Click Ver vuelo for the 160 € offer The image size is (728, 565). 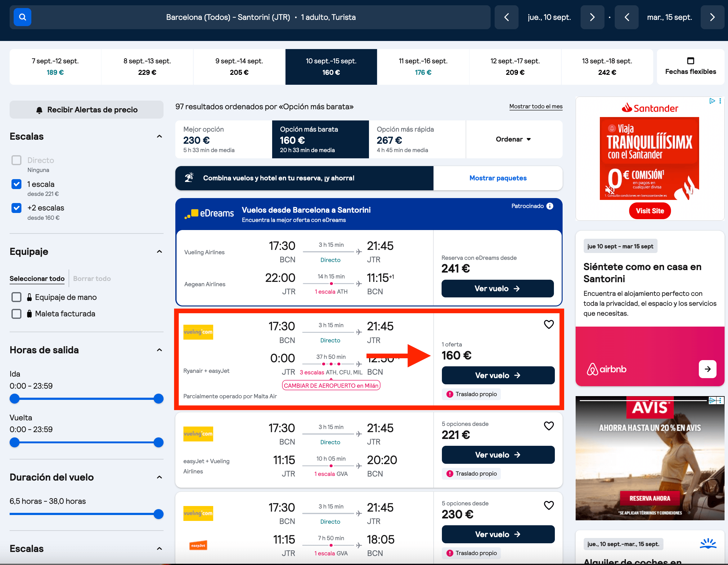coord(498,375)
